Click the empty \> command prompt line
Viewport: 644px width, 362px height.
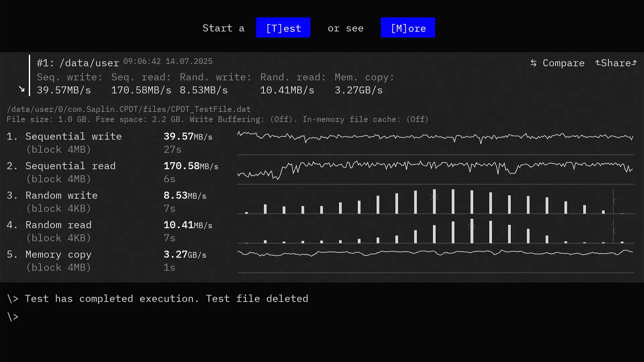[13, 317]
